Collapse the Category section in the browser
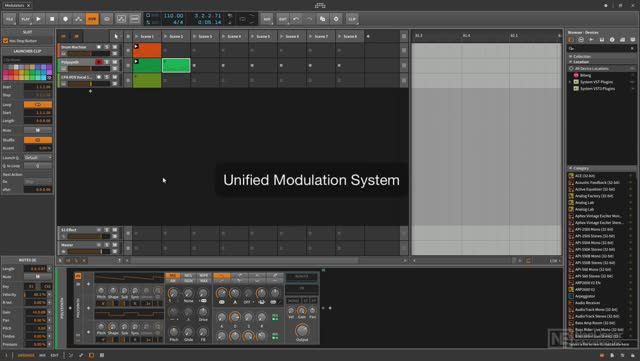 [x=571, y=168]
